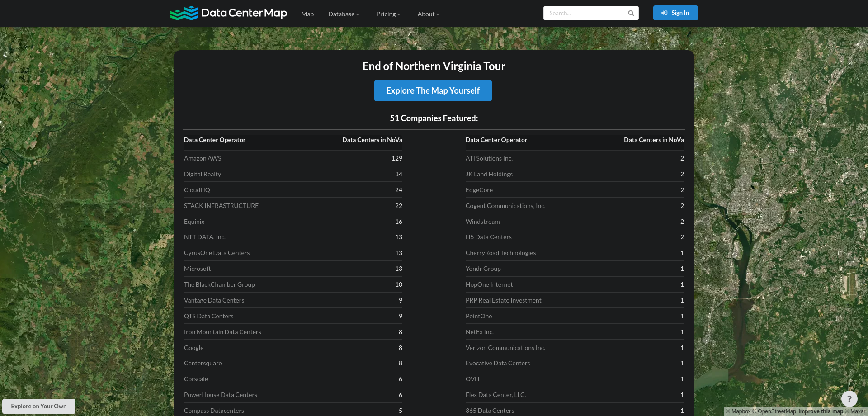Select Equinix in the operator list
This screenshot has height=416, width=868.
[194, 222]
